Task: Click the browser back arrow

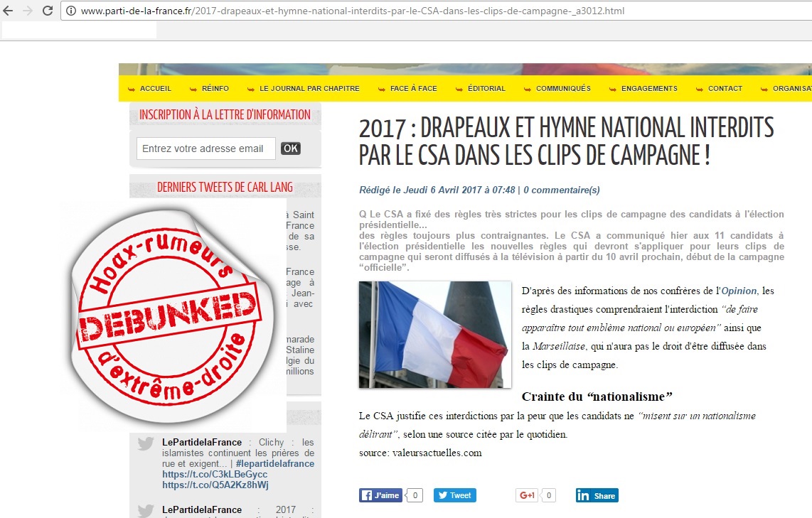Action: [8, 11]
